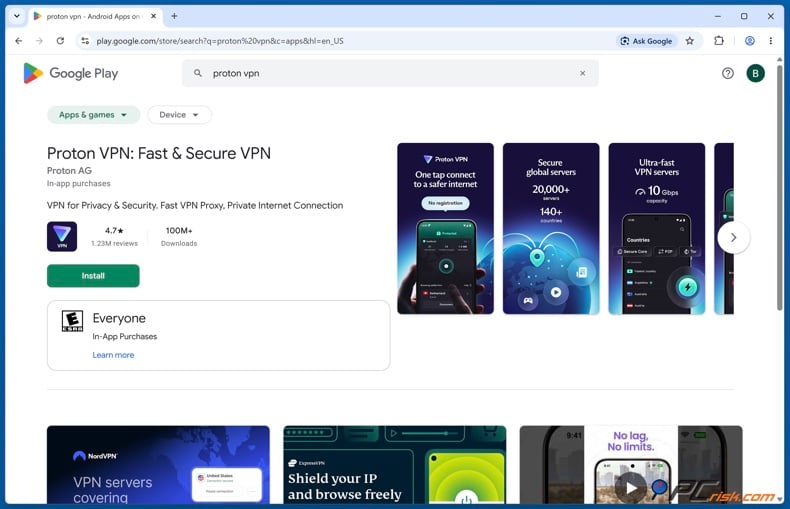790x509 pixels.
Task: Click the 100M+ Downloads text
Action: click(179, 236)
